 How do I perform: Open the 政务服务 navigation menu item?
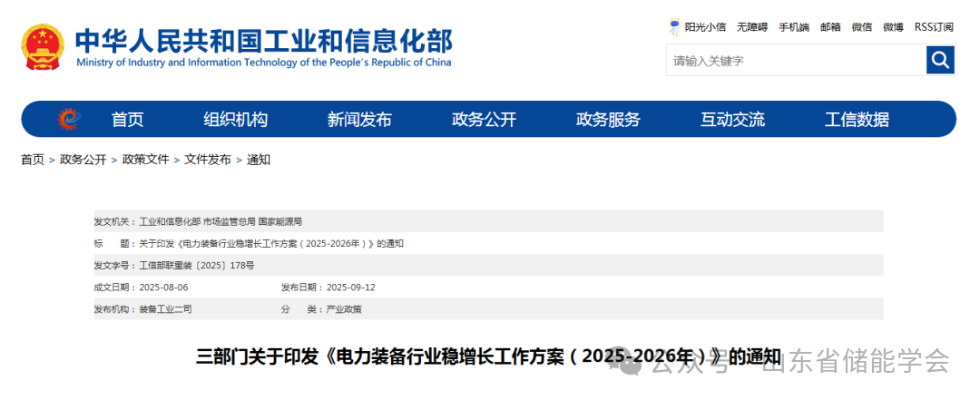click(x=608, y=120)
